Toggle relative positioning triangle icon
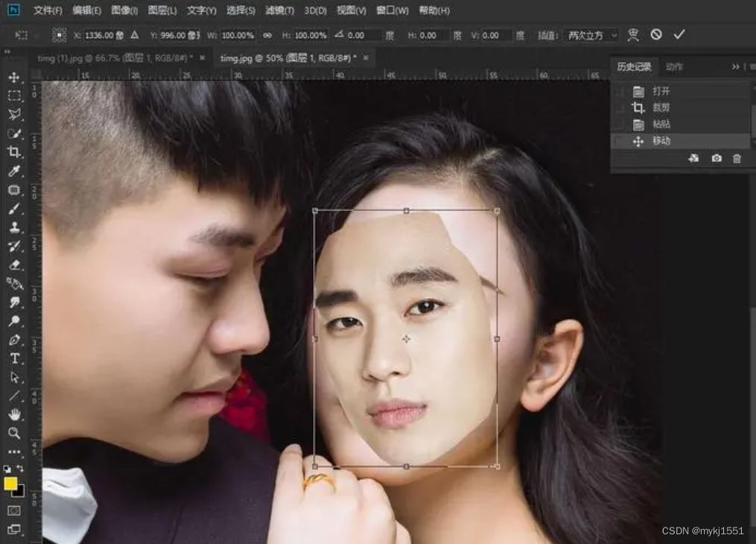 tap(135, 35)
